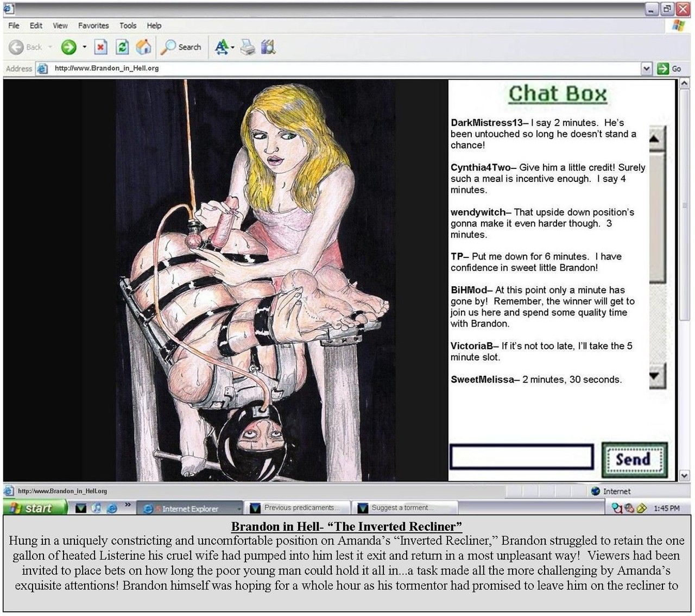Click the browser Back button
This screenshot has height=616, width=695.
point(26,47)
